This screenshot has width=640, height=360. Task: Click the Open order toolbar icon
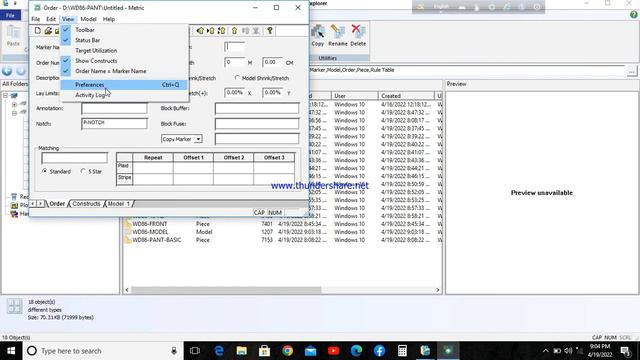point(48,31)
